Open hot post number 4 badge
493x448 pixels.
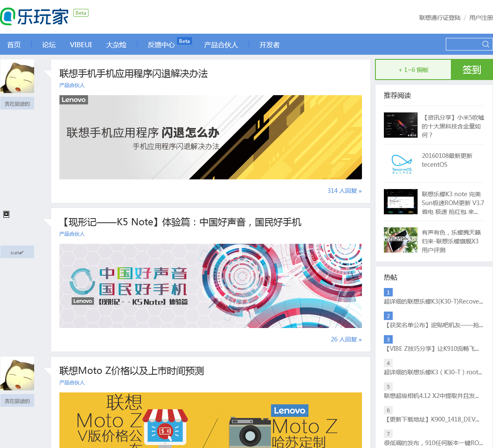[388, 363]
